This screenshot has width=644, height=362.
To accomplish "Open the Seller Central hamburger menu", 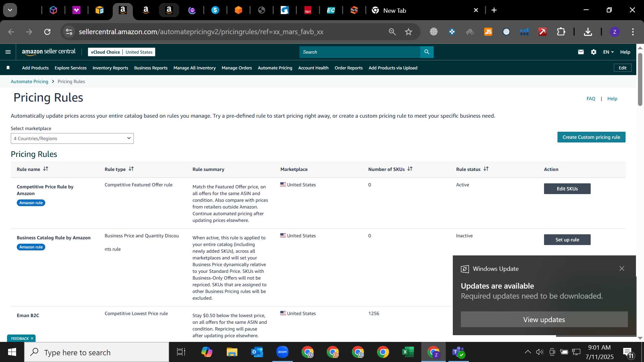I will click(8, 52).
